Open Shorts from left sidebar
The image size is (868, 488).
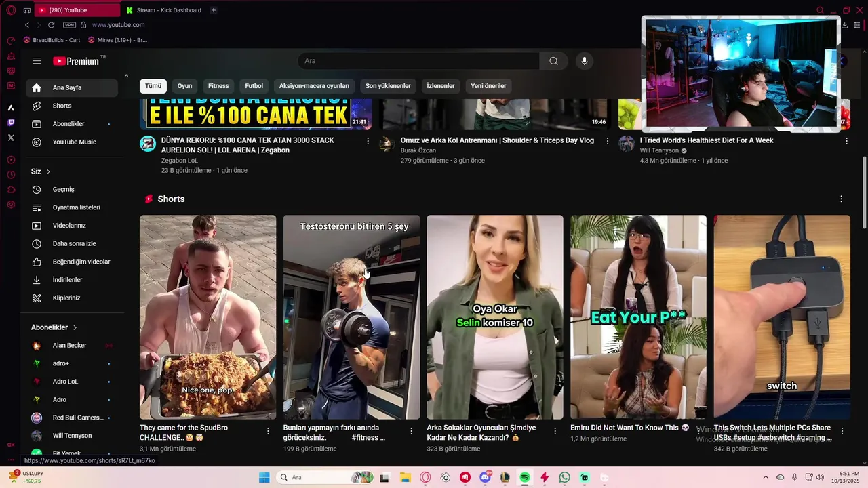(72, 106)
